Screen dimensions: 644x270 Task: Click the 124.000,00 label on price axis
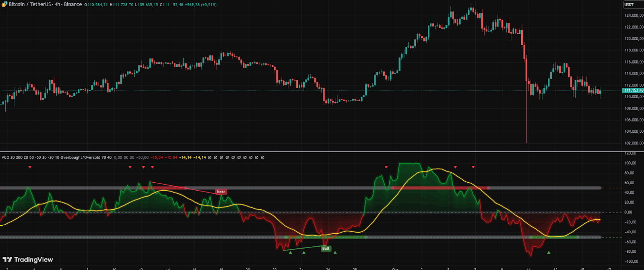pos(634,16)
